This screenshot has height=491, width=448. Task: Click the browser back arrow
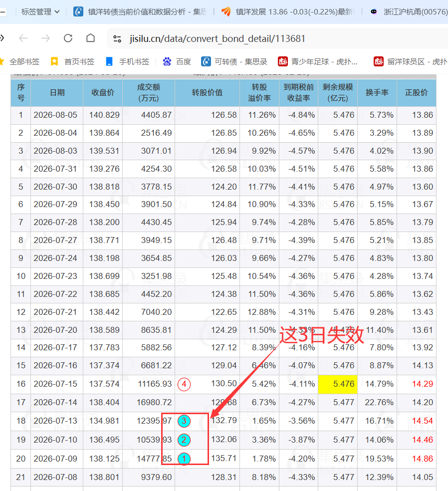pos(23,38)
